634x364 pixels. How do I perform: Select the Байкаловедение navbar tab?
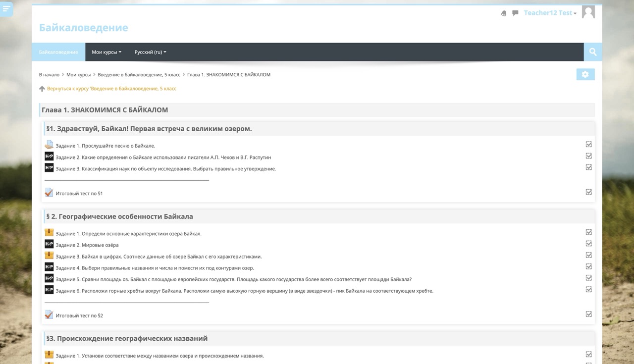[x=58, y=52]
